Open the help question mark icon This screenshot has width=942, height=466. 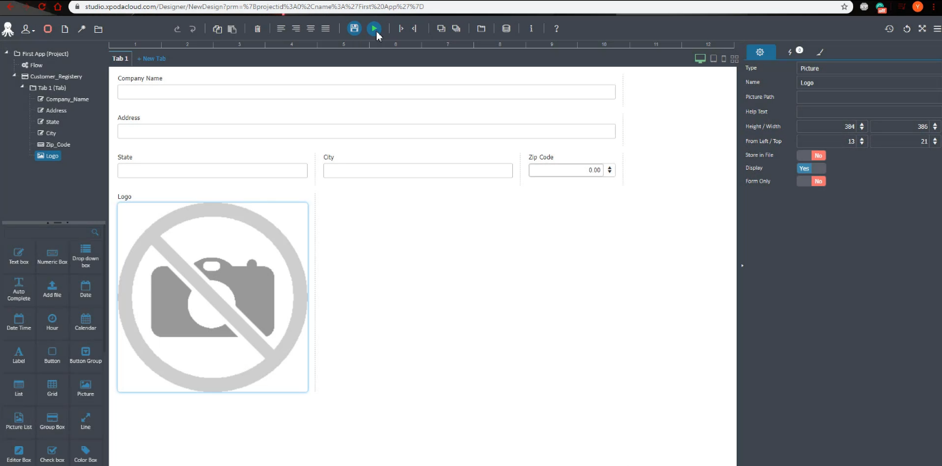point(556,29)
